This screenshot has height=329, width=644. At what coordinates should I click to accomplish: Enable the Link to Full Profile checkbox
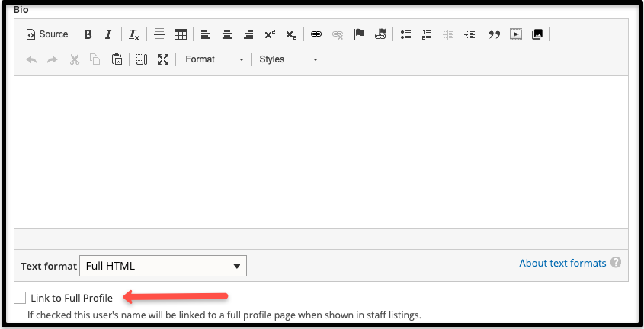20,298
